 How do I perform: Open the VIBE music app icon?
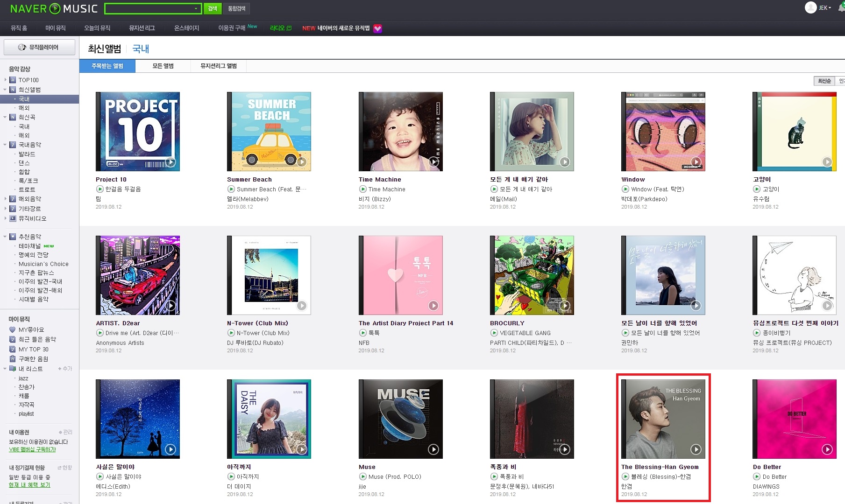coord(377,28)
